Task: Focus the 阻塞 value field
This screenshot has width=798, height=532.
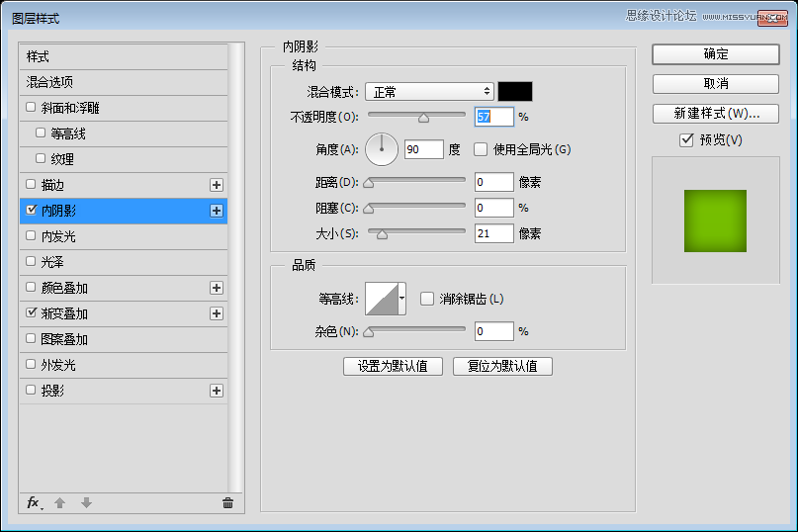Action: click(494, 208)
